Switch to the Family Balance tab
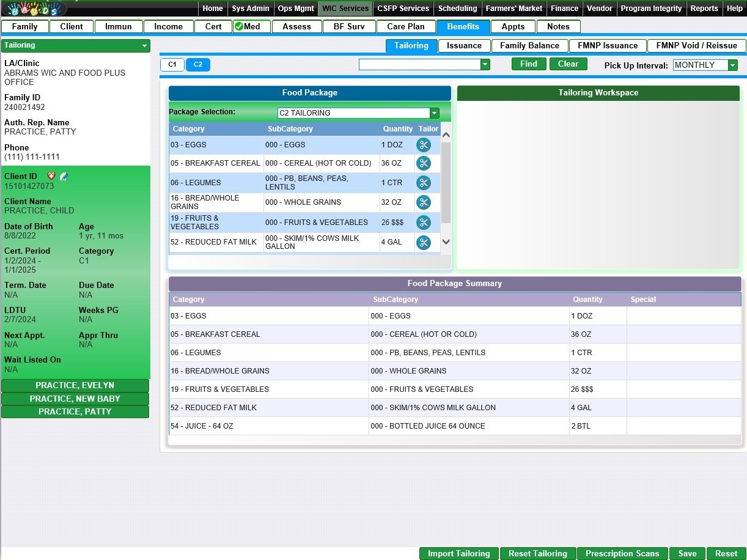This screenshot has width=747, height=560. tap(529, 46)
